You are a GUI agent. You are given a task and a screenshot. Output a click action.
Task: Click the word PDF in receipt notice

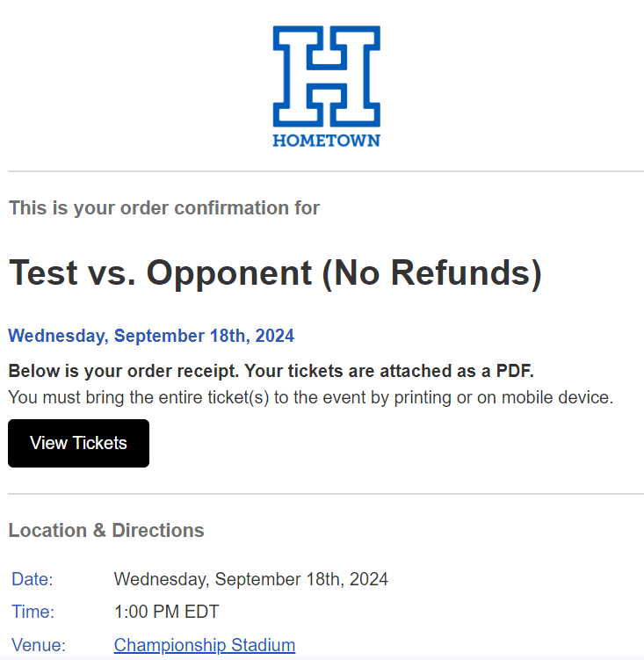[513, 371]
